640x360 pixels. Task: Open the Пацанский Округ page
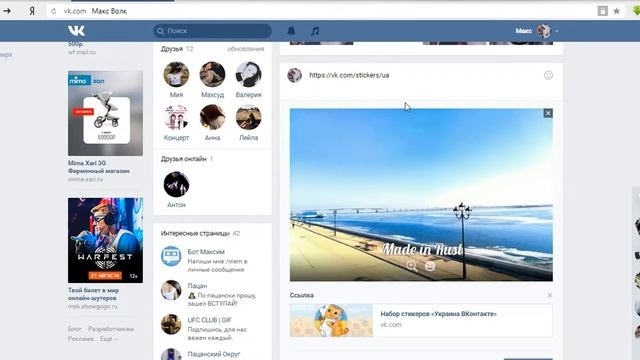tap(213, 354)
